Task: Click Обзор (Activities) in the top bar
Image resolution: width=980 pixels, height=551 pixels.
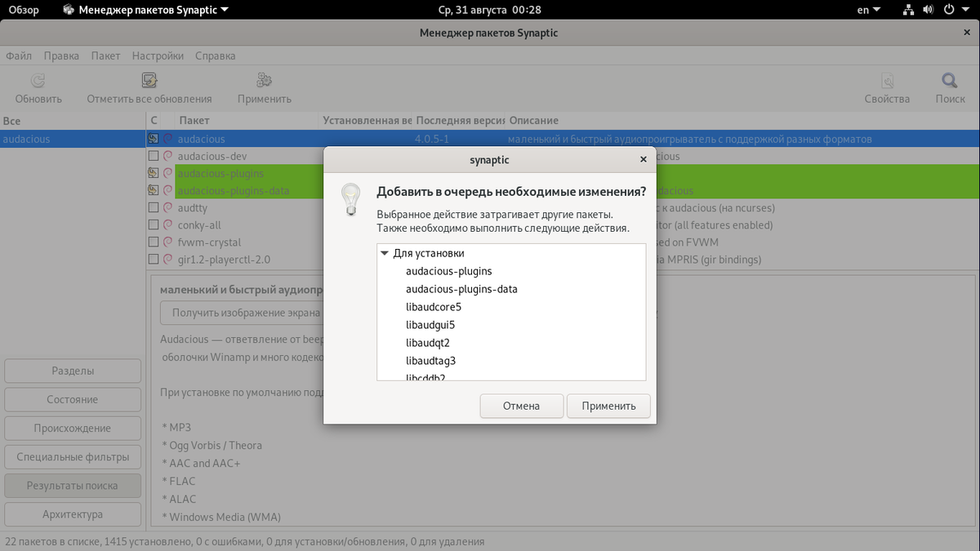Action: [24, 10]
